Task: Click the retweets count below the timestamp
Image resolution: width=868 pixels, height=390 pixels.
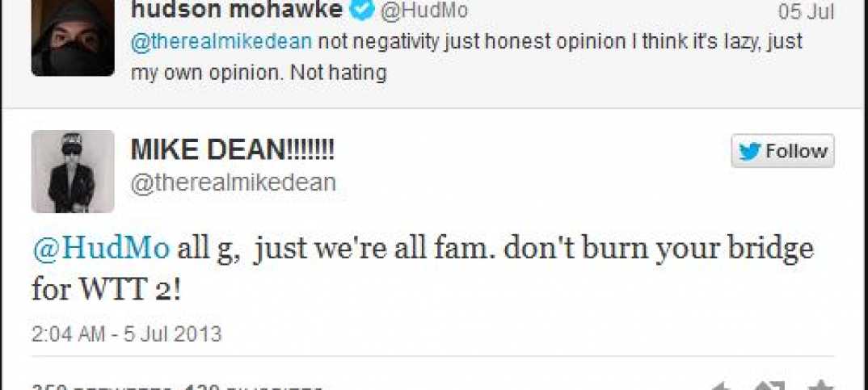Action: click(x=101, y=387)
